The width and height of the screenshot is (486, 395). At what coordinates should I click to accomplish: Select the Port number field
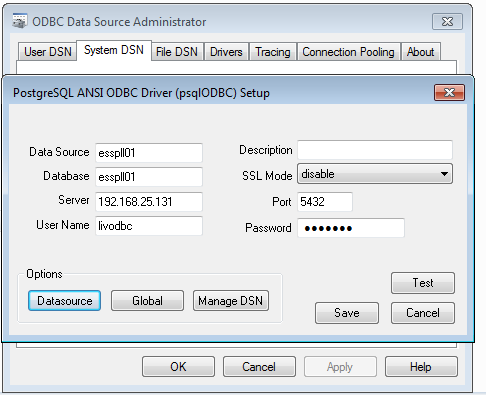click(325, 201)
